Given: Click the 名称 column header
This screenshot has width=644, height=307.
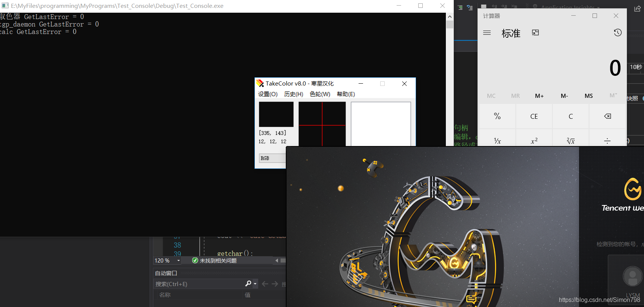Looking at the screenshot, I should point(165,295).
